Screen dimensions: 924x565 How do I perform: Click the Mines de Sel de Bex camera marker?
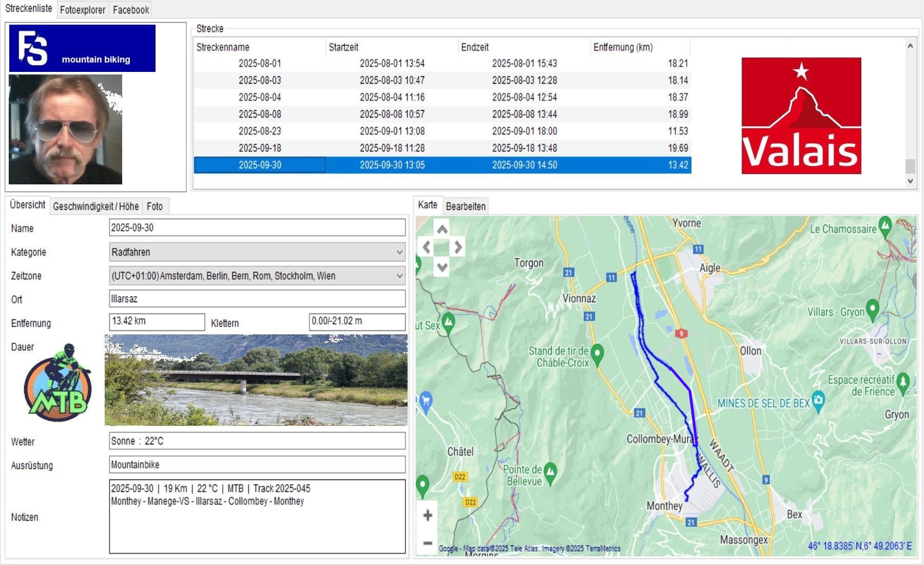[818, 400]
